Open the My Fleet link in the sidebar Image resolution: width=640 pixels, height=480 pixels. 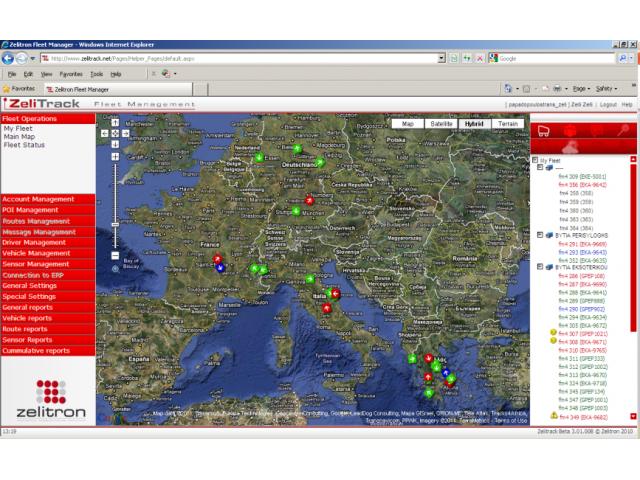point(18,129)
